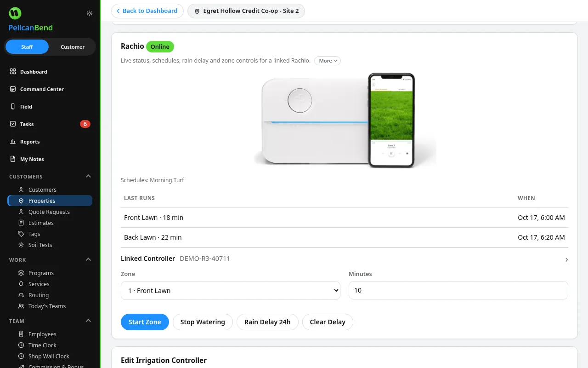This screenshot has width=588, height=368.
Task: Open Employees in the sidebar
Action: pos(50,334)
